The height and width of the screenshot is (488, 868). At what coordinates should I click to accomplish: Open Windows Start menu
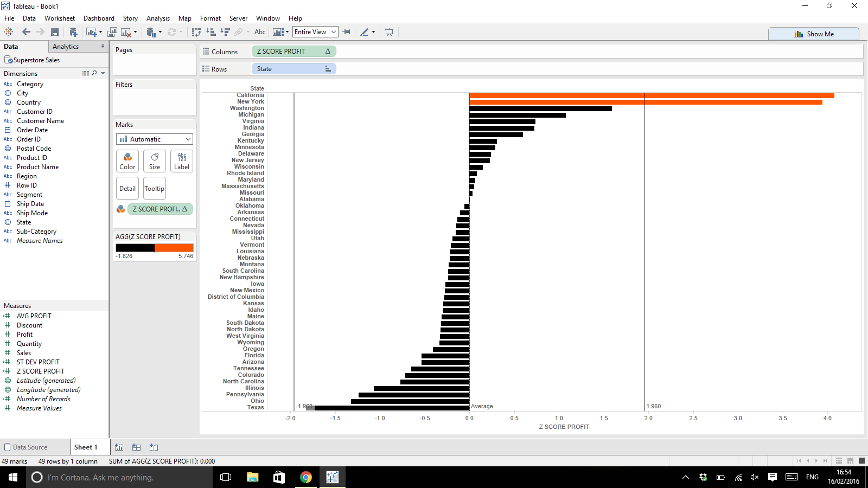pos(13,477)
